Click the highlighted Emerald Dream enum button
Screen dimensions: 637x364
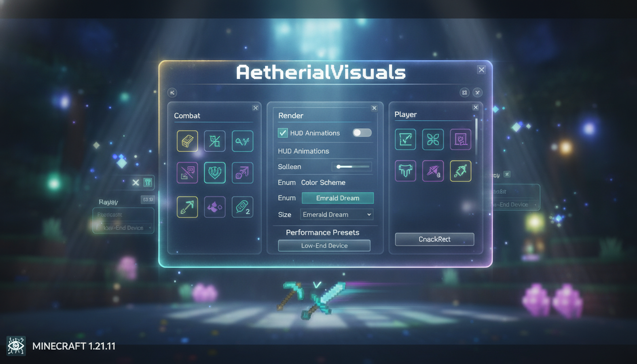coord(338,198)
